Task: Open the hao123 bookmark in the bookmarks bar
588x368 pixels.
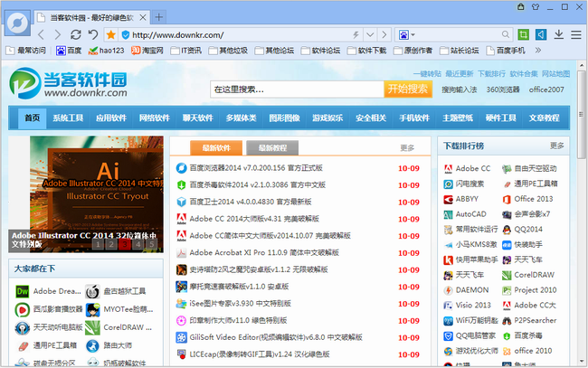Action: 107,51
